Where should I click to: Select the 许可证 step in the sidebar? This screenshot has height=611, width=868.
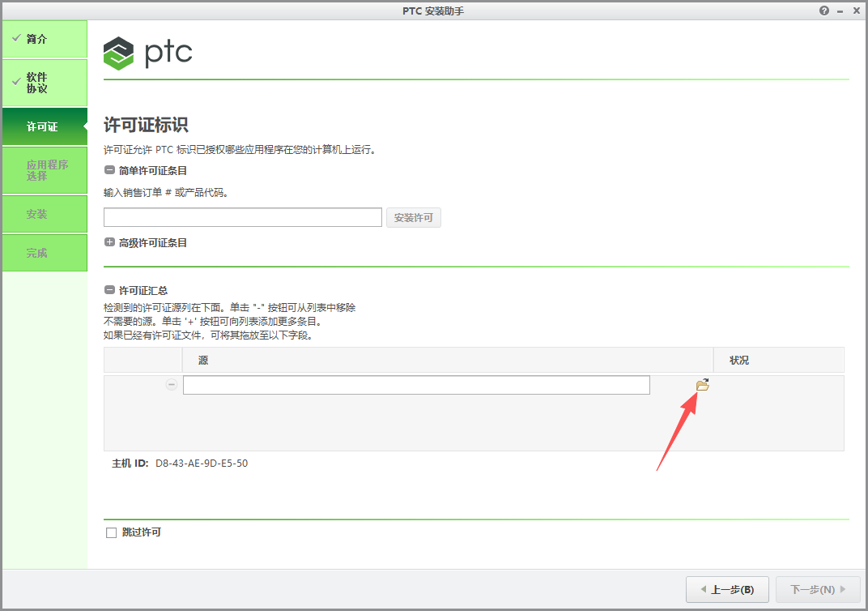point(45,126)
